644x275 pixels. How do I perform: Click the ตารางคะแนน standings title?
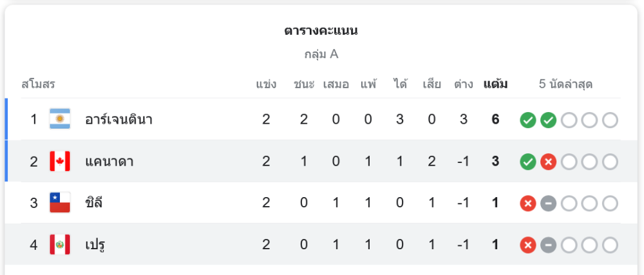[321, 31]
